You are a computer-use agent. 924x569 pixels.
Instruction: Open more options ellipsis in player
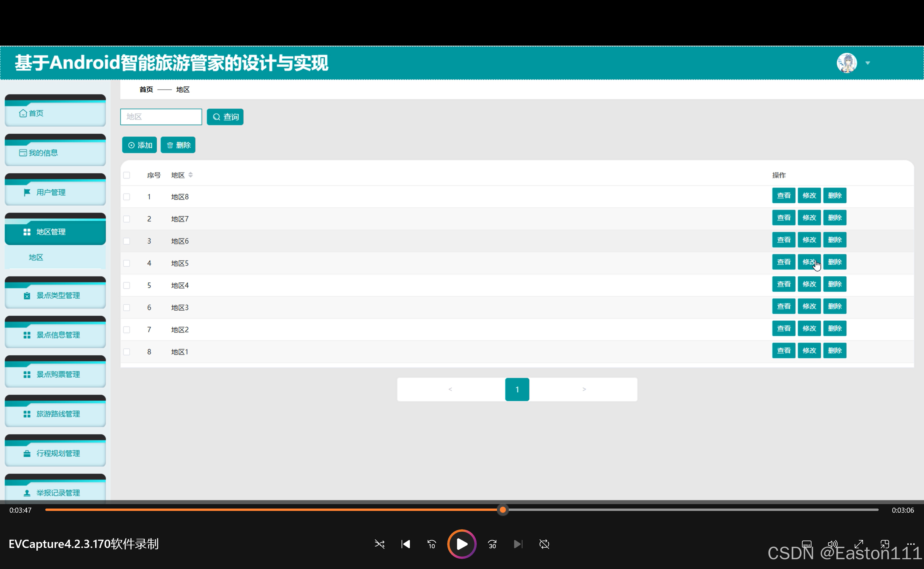(x=910, y=544)
